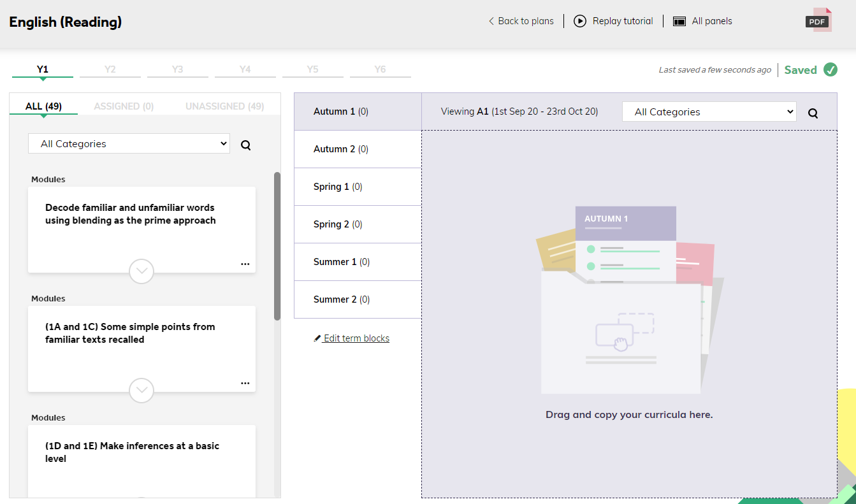Select the Spring 1 term block

click(x=358, y=187)
